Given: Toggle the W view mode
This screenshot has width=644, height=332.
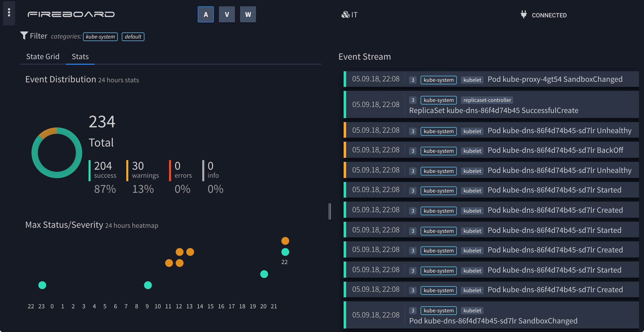Looking at the screenshot, I should coord(248,14).
